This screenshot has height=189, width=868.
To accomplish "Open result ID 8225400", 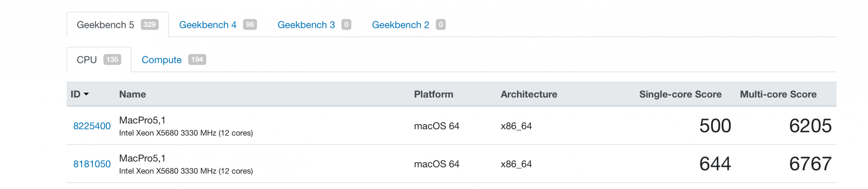I will pyautogui.click(x=92, y=126).
